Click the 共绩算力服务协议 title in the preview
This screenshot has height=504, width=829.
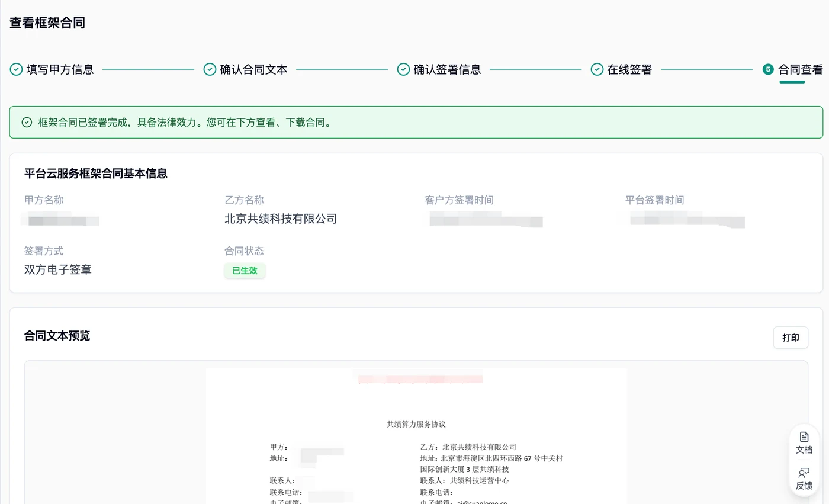pyautogui.click(x=416, y=424)
